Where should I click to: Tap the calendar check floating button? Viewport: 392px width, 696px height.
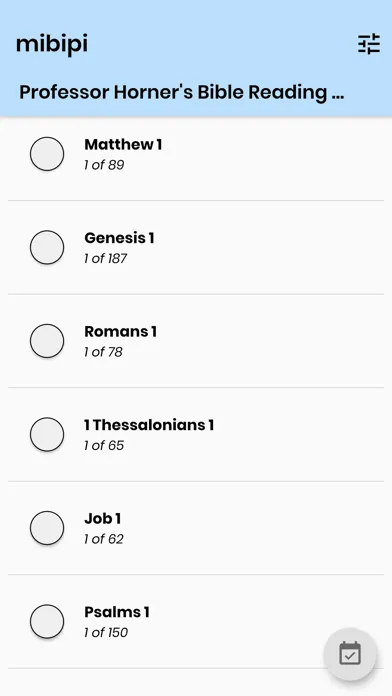(x=350, y=654)
